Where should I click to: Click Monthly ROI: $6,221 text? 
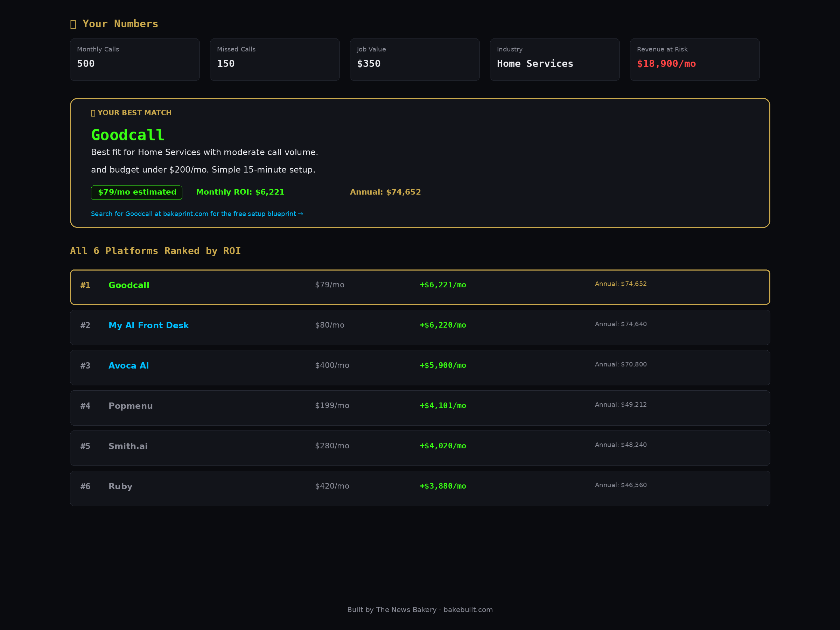pyautogui.click(x=240, y=192)
